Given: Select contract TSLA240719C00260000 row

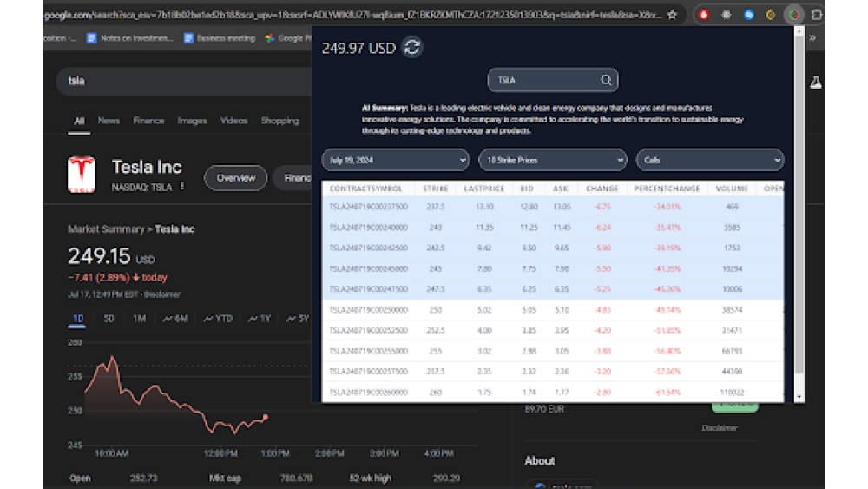Looking at the screenshot, I should 552,392.
